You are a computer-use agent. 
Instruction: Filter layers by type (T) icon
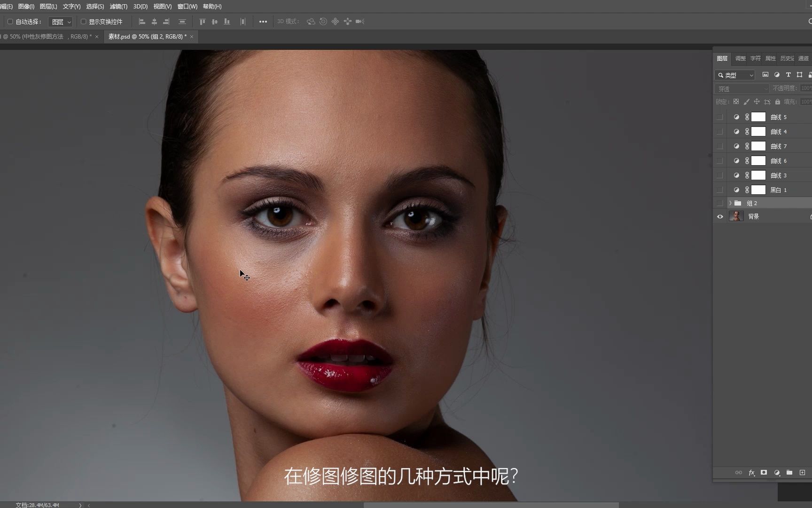789,75
